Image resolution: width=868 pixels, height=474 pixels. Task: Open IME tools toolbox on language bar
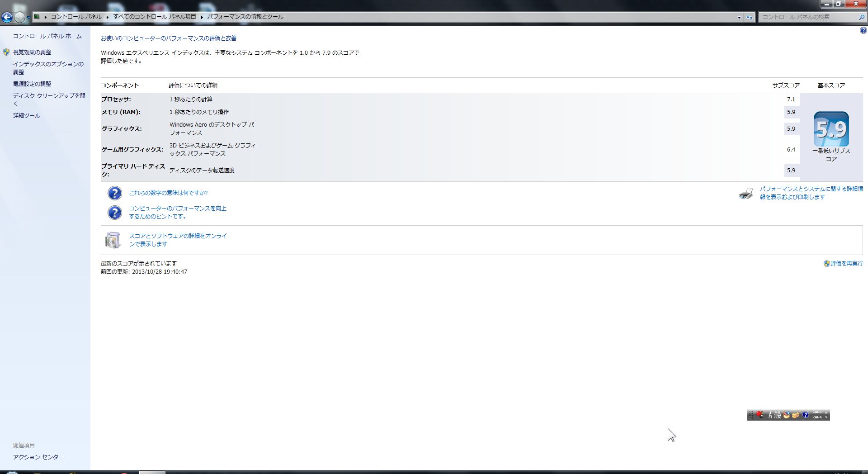796,415
